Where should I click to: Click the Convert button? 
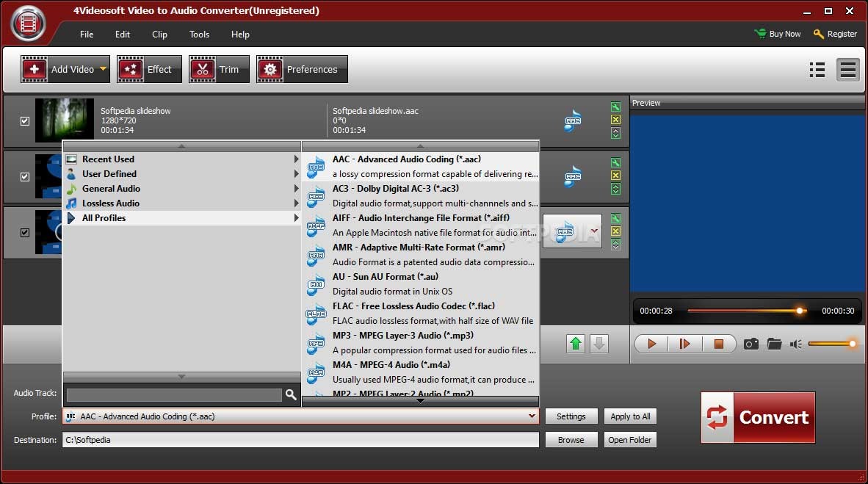758,417
